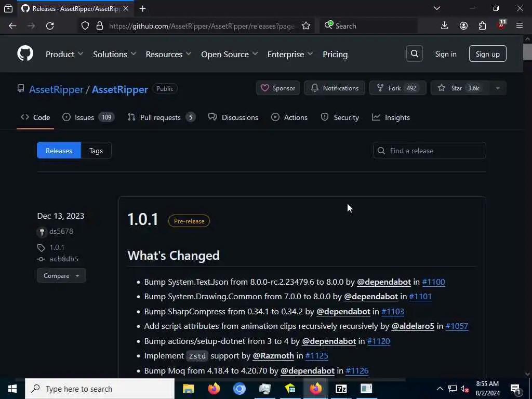Open the tracking protection shield icon
The height and width of the screenshot is (399, 532).
tap(85, 26)
